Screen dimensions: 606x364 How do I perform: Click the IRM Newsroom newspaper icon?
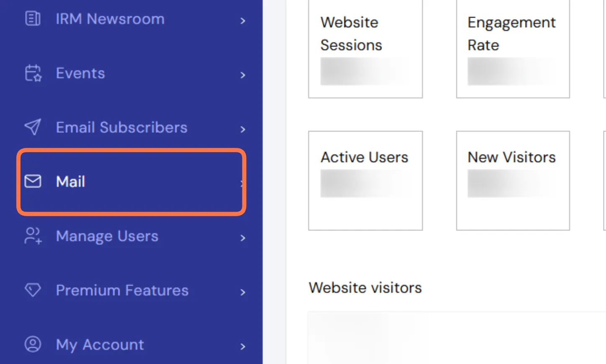(33, 19)
